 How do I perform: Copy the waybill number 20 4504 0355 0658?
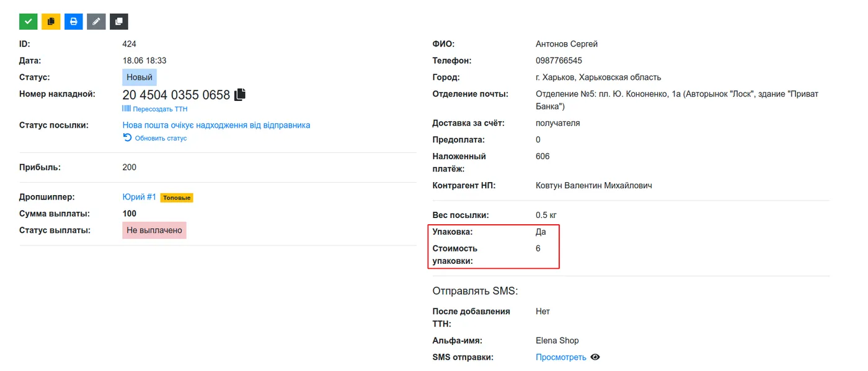pyautogui.click(x=240, y=95)
